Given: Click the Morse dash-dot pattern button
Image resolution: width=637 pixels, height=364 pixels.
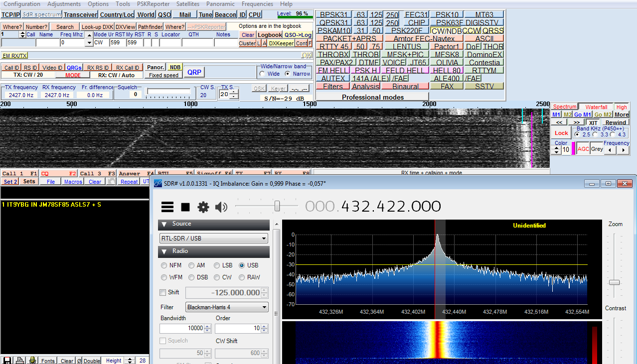Looking at the screenshot, I should tap(300, 88).
